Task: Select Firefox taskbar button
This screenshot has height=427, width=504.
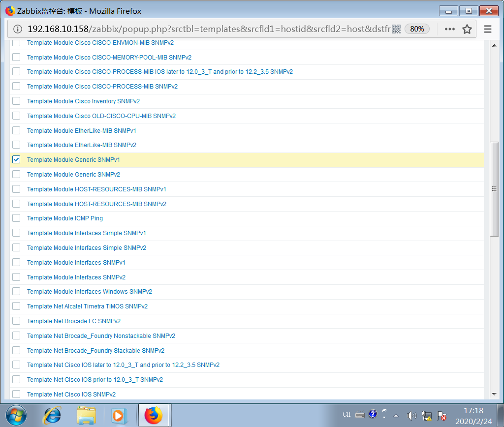Action: tap(154, 415)
